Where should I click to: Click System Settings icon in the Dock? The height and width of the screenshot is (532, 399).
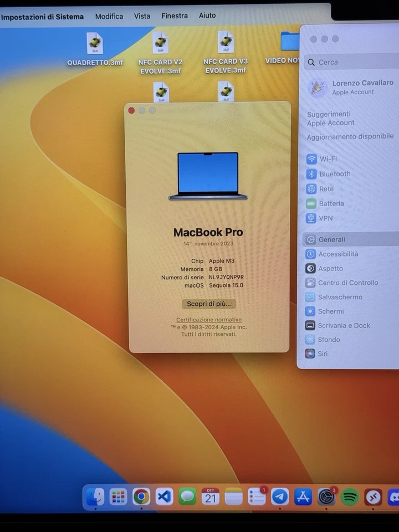pyautogui.click(x=326, y=497)
